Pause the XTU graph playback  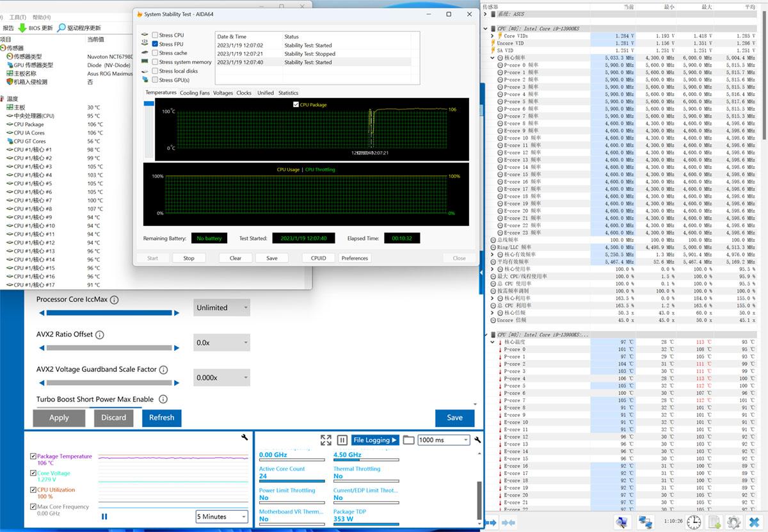coord(104,517)
